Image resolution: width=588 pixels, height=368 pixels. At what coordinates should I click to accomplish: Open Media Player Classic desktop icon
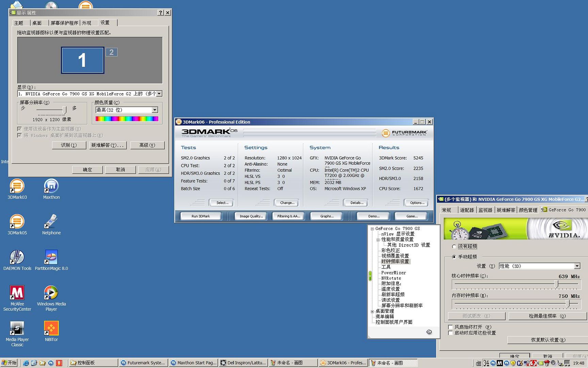coord(17,329)
